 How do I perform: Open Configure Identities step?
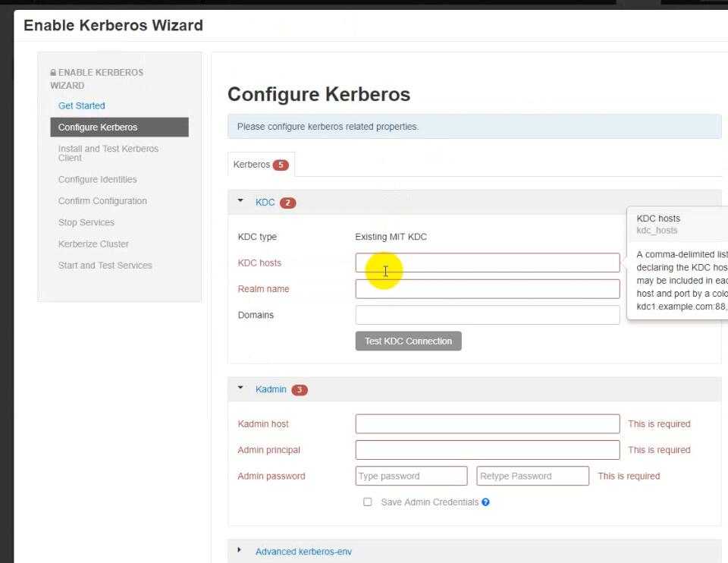click(x=98, y=179)
